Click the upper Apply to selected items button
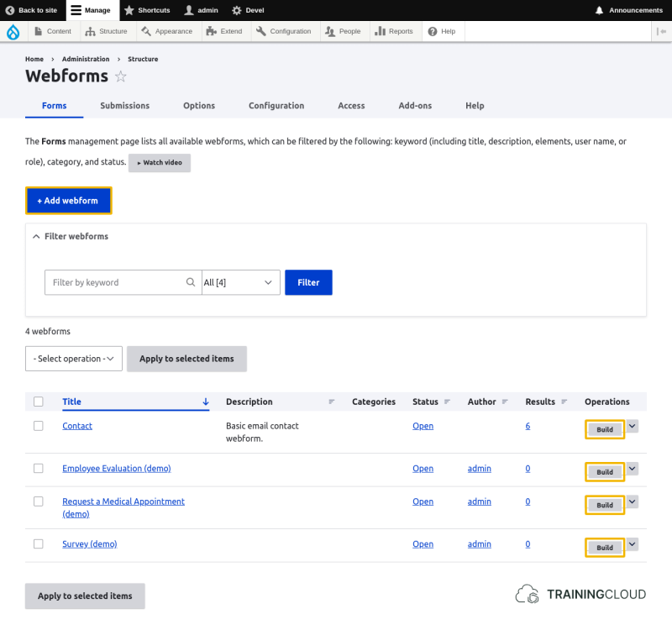The width and height of the screenshot is (672, 630). tap(186, 359)
